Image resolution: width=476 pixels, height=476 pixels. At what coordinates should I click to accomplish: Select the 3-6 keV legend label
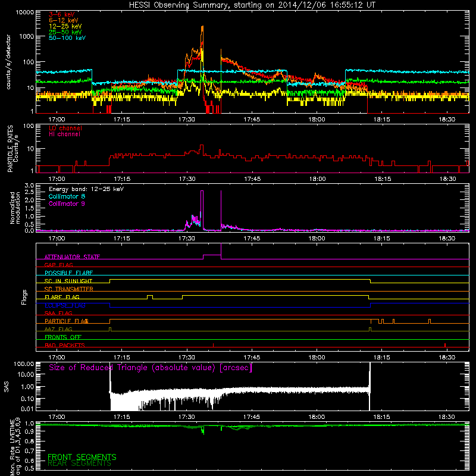61,14
